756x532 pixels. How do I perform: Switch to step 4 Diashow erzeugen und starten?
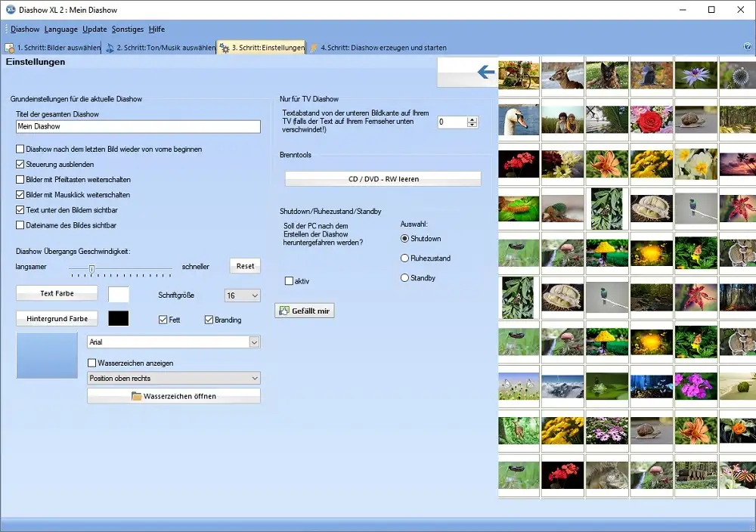pyautogui.click(x=383, y=48)
